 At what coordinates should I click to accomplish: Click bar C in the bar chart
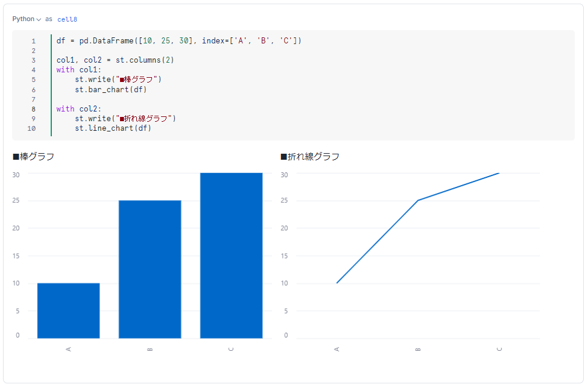coord(232,256)
